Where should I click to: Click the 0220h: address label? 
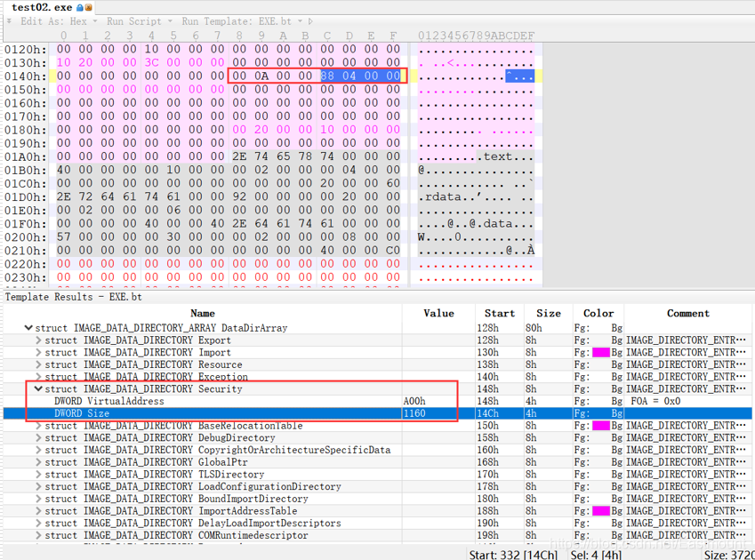(26, 264)
